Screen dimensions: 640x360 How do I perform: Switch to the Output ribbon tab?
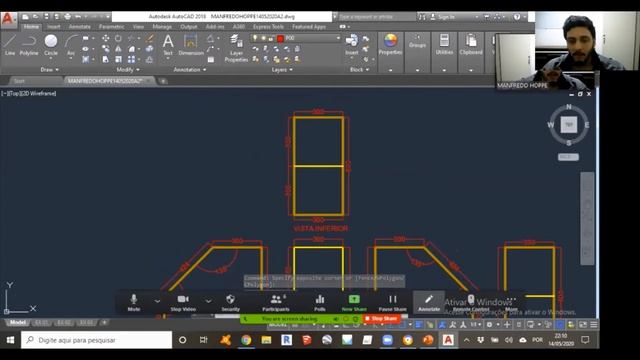click(x=189, y=27)
